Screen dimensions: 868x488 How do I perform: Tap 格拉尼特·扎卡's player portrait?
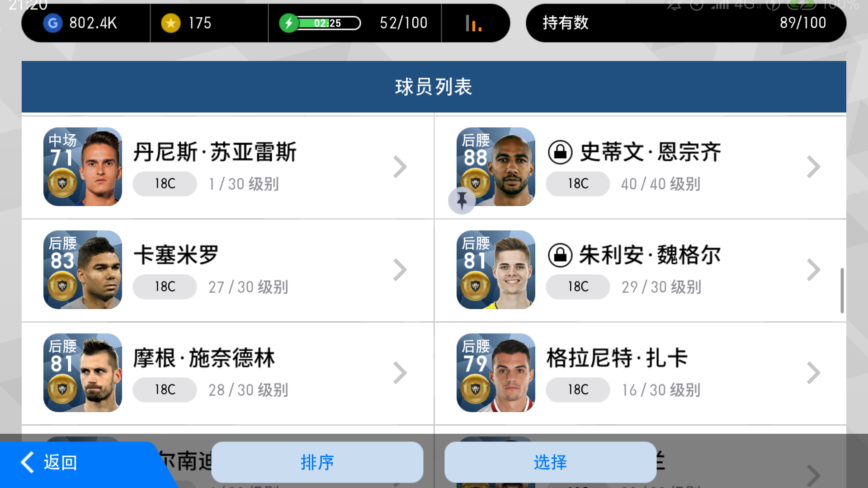click(x=496, y=373)
